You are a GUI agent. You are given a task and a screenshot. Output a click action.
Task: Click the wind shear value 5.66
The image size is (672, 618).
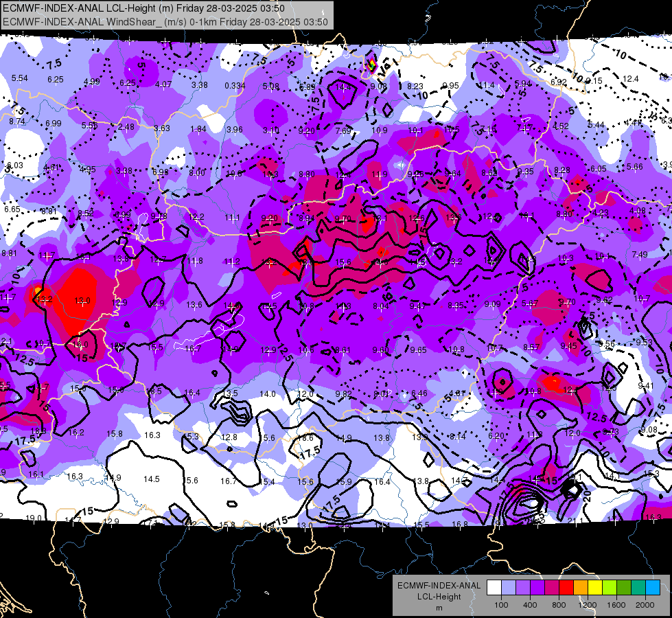635,167
